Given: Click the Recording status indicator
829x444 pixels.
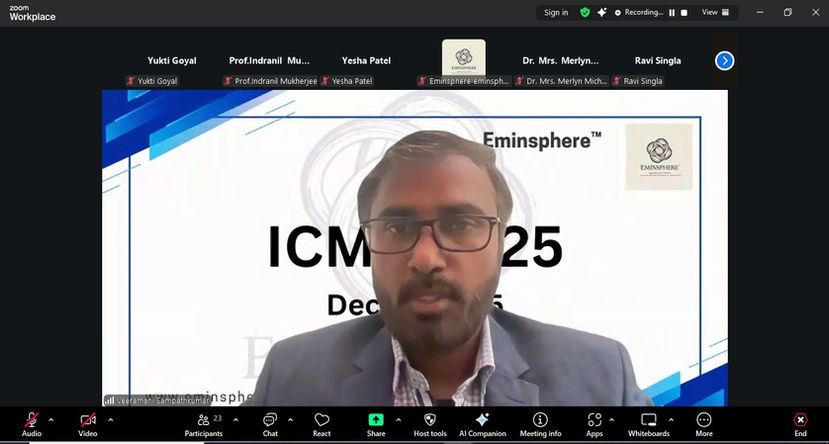Looking at the screenshot, I should pos(639,12).
